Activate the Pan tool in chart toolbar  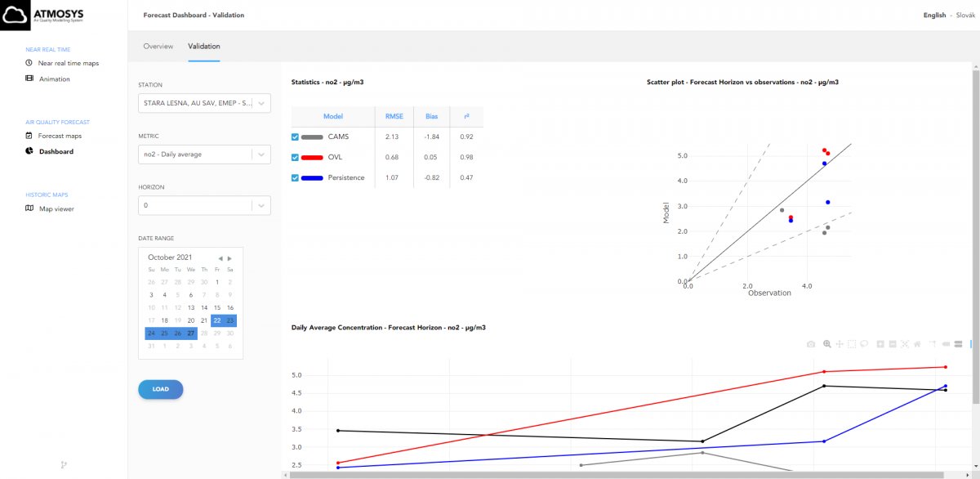point(839,344)
